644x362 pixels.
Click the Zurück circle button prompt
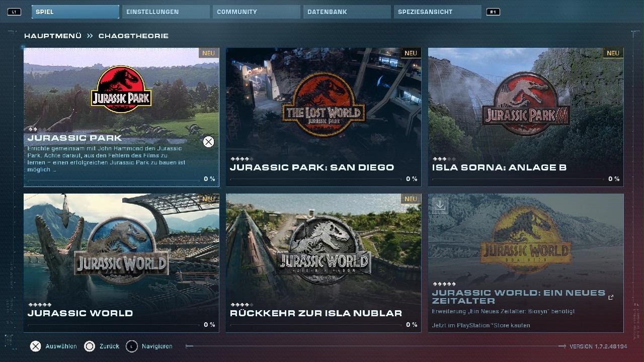coord(102,346)
